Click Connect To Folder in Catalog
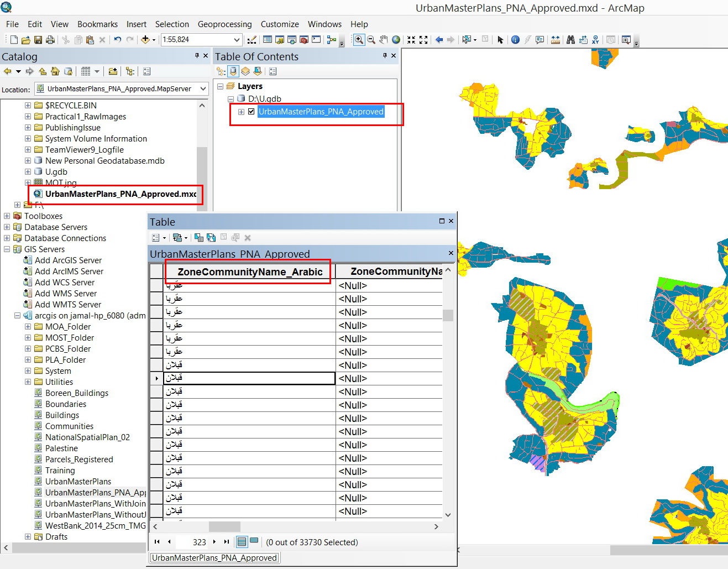728x569 pixels. point(113,71)
